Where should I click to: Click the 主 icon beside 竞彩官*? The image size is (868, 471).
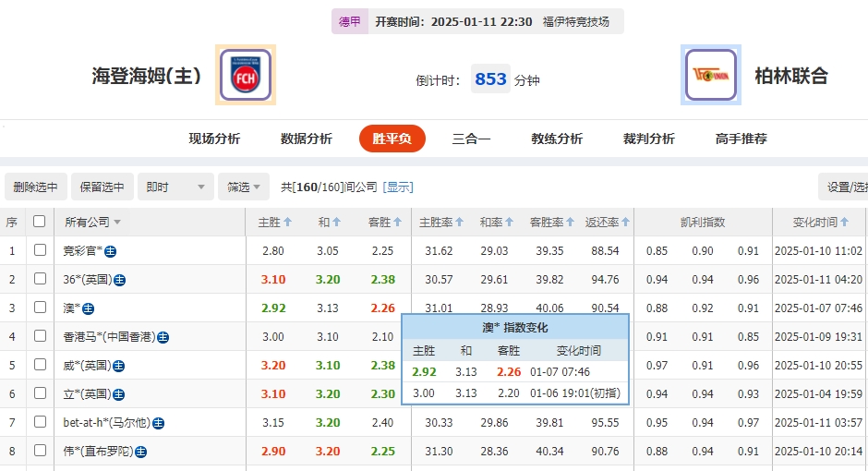(111, 251)
